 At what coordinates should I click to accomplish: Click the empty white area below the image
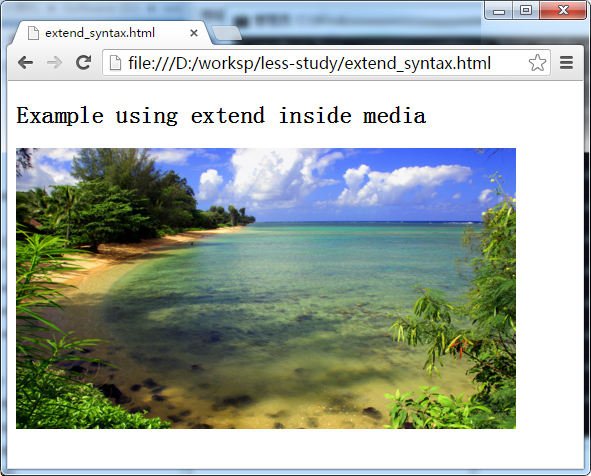(x=295, y=448)
